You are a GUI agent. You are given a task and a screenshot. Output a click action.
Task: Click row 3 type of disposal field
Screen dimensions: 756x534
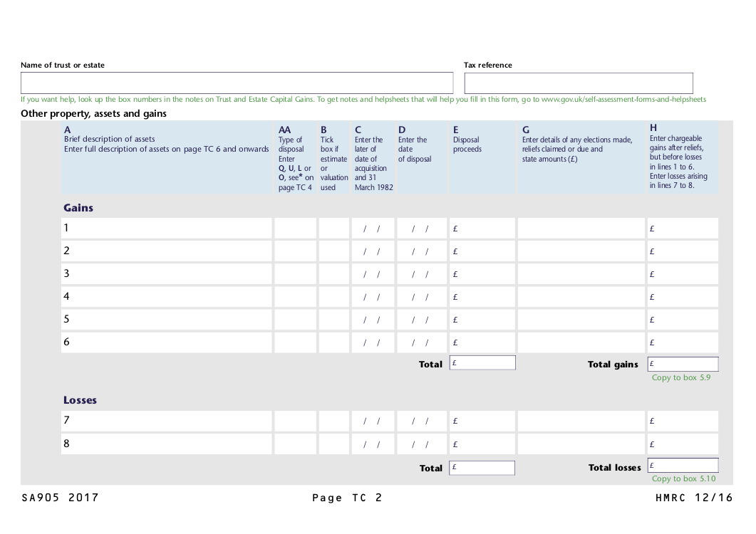pyautogui.click(x=296, y=273)
